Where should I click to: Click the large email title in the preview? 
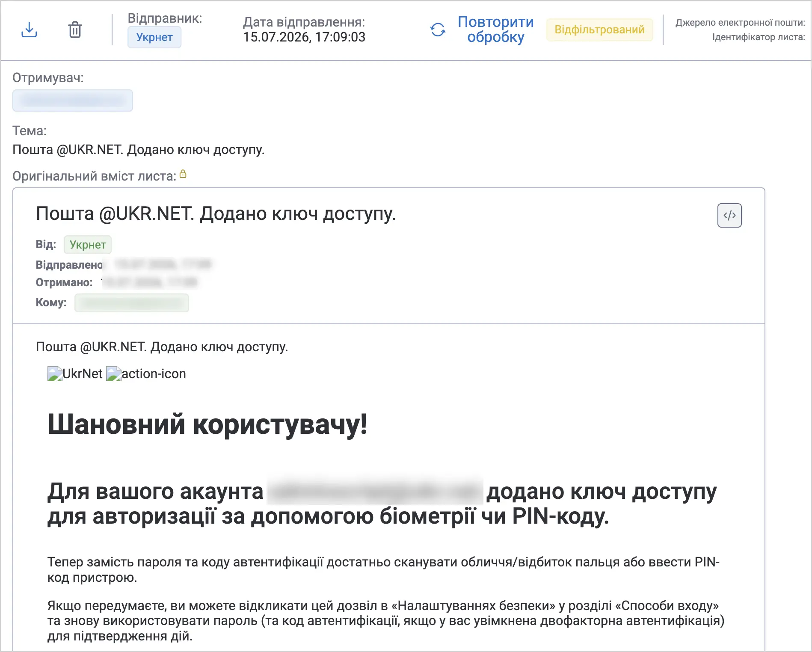click(x=216, y=213)
